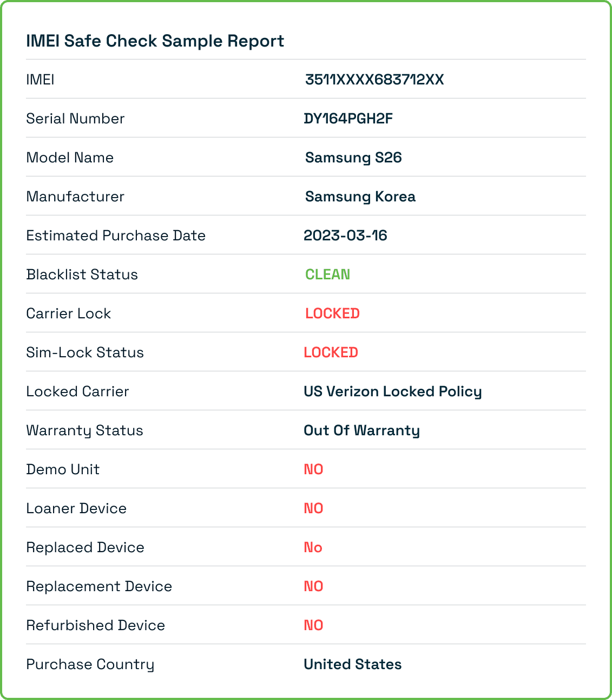Click the NO value beside Loaner Device
This screenshot has height=700, width=612.
(313, 508)
